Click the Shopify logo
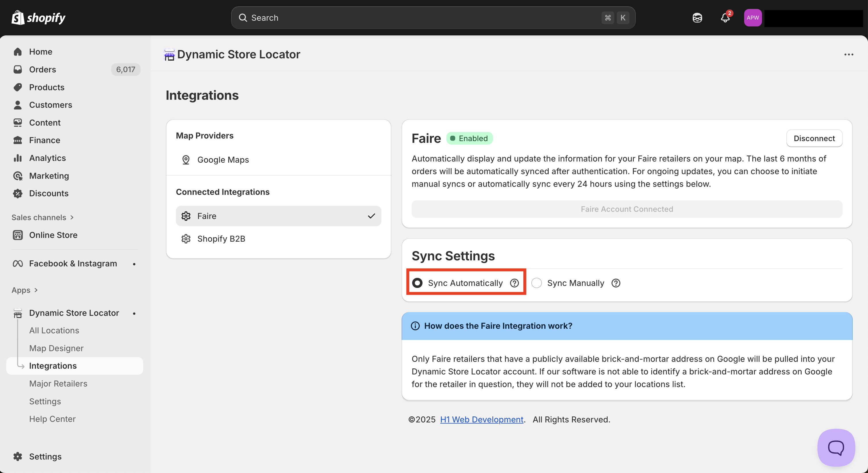 tap(39, 18)
